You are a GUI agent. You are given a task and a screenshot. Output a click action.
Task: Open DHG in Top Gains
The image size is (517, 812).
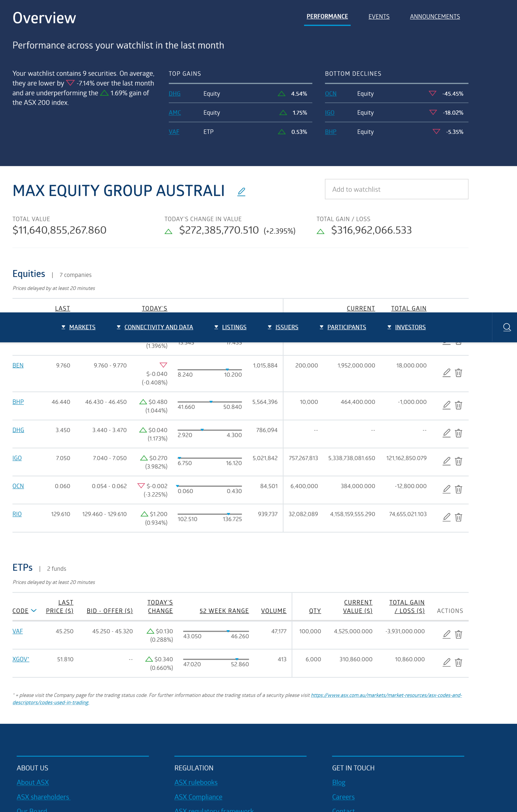[x=174, y=93]
